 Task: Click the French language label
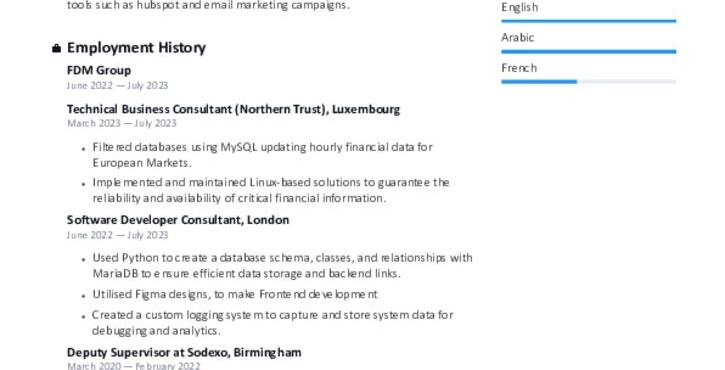[519, 68]
